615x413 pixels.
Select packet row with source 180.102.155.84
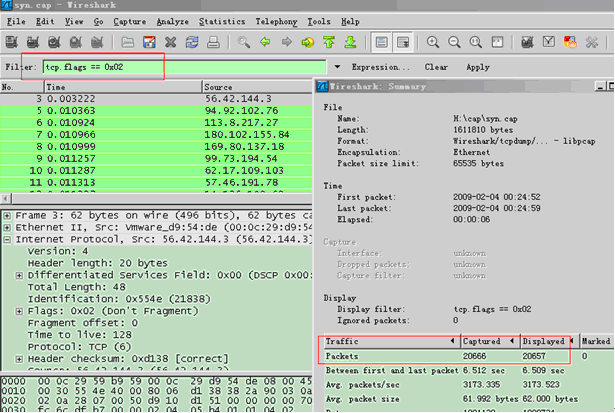click(x=156, y=135)
